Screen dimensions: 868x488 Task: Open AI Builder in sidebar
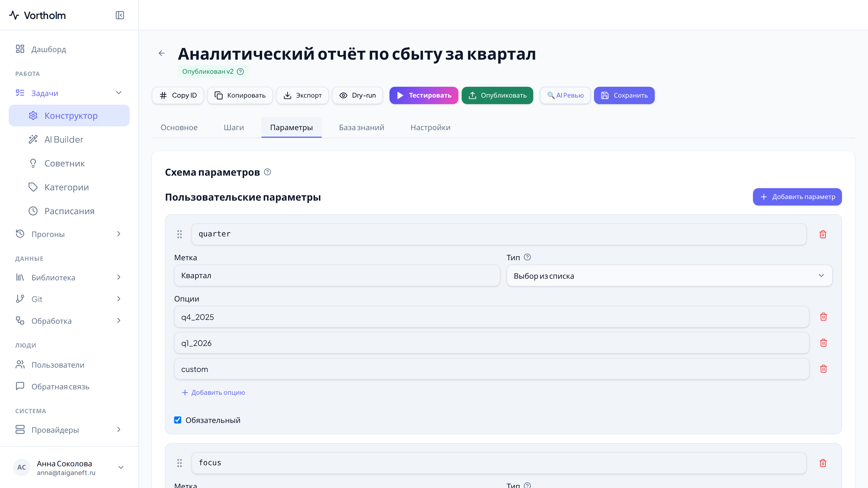[x=69, y=139]
